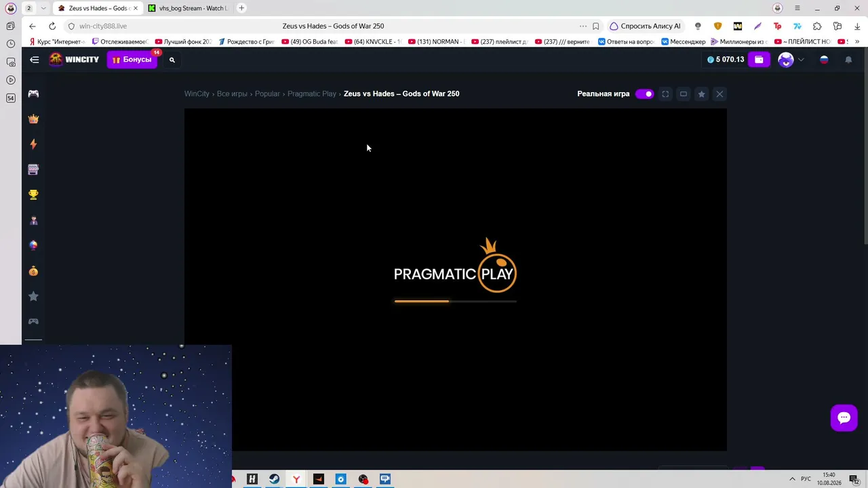This screenshot has height=488, width=868.
Task: Bookmark this page with the bookmark icon
Action: (595, 26)
